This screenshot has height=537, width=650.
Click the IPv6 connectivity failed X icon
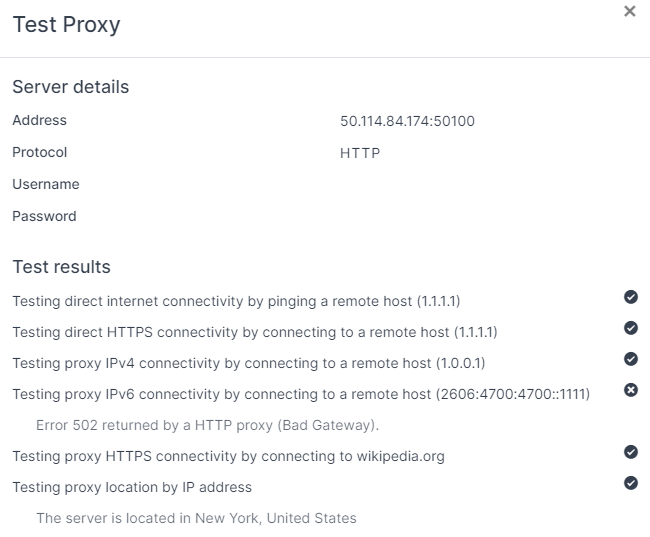coord(631,390)
